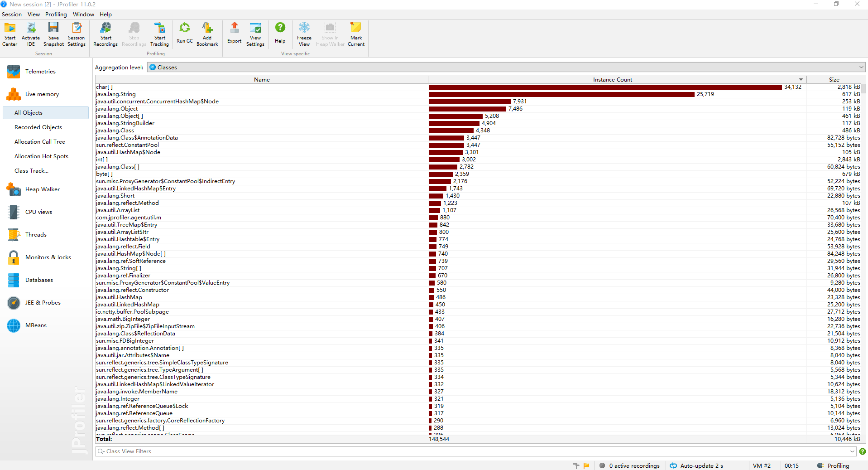Click the green help icon beside filter field
This screenshot has width=868, height=470.
(862, 451)
